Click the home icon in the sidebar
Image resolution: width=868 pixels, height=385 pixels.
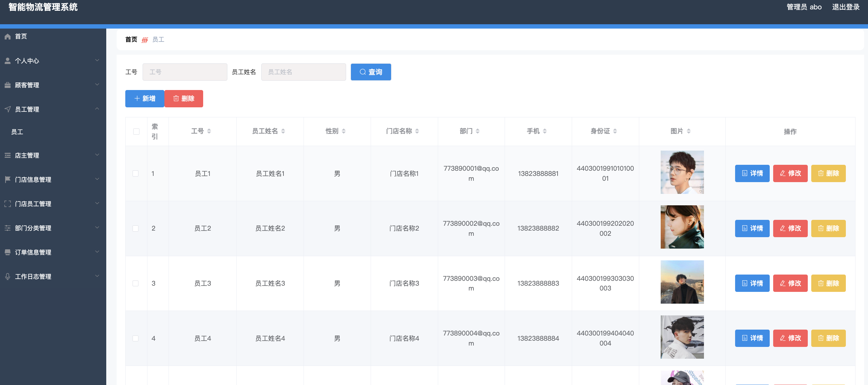click(x=8, y=36)
